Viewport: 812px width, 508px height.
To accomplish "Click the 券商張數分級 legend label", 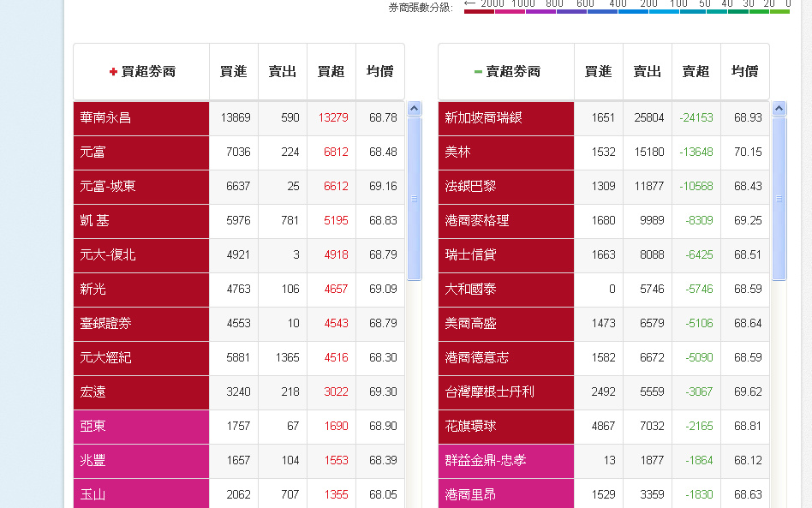I will click(421, 8).
